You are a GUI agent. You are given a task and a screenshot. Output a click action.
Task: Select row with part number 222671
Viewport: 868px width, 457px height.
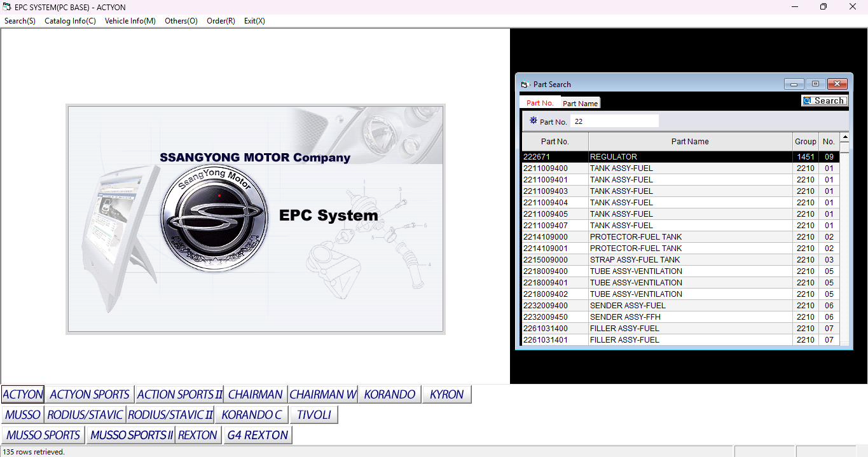click(x=680, y=157)
